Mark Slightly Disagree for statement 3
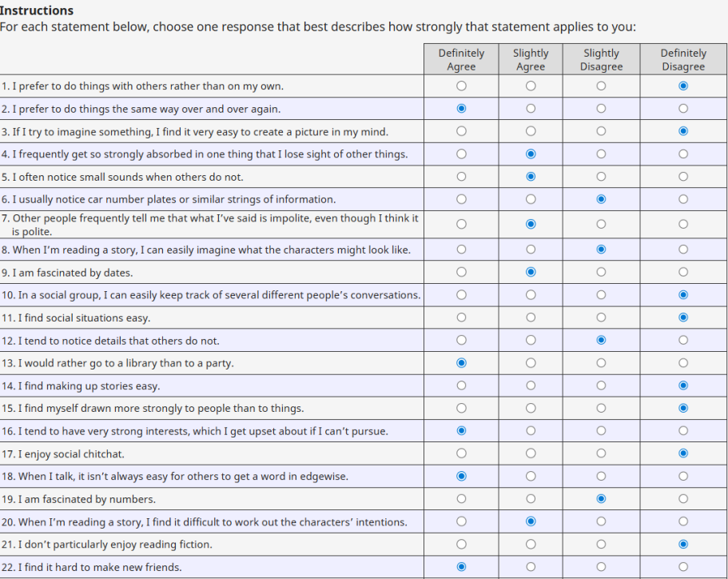Image resolution: width=728 pixels, height=579 pixels. pos(601,131)
